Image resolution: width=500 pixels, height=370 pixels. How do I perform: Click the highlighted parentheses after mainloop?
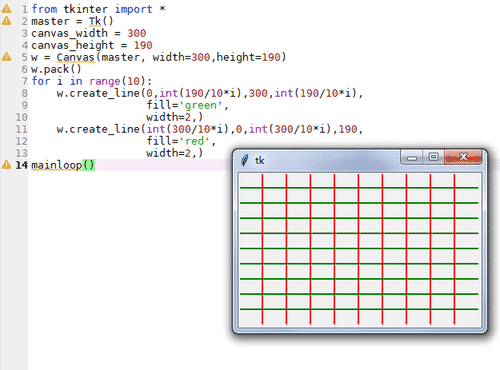pos(89,165)
